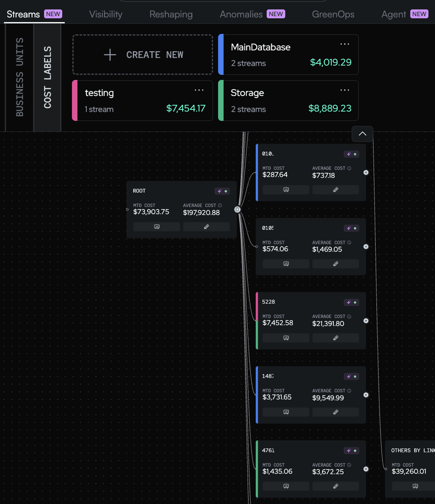Image resolution: width=435 pixels, height=504 pixels.
Task: Click the sparkle badge on the $3,731.65 node
Action: (352, 377)
